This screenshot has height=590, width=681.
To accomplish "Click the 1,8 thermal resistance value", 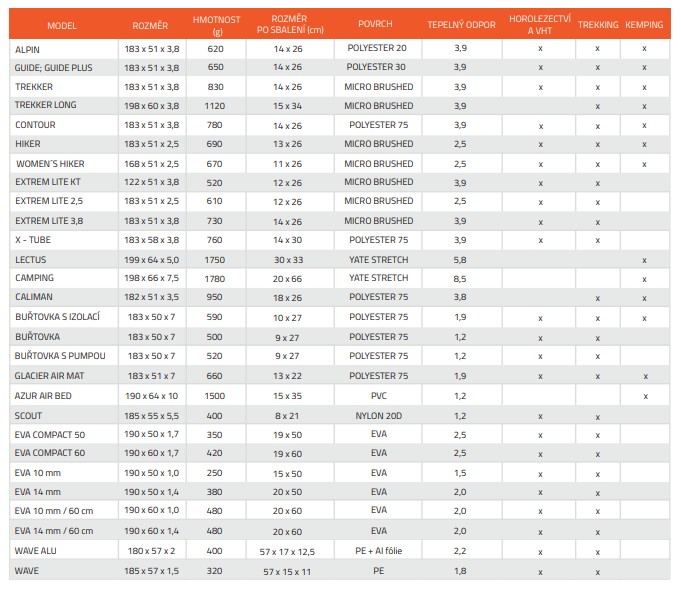I will click(x=460, y=571).
